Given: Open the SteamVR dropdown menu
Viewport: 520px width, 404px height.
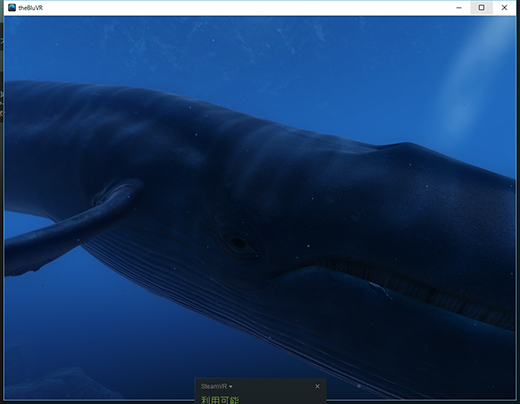Looking at the screenshot, I should coord(217,386).
